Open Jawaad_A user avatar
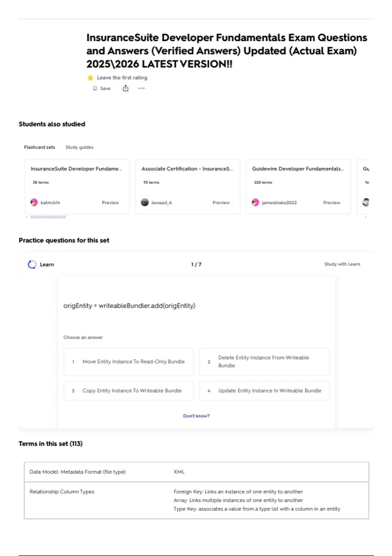This screenshot has height=556, width=392. click(x=145, y=202)
